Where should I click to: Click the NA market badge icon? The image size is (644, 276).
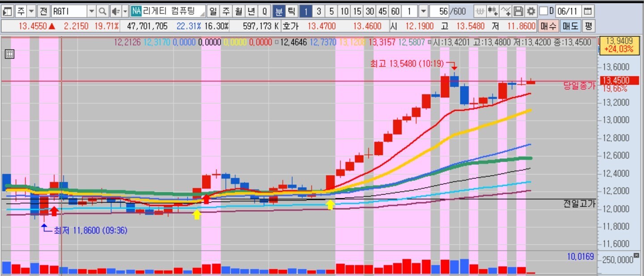click(x=136, y=11)
